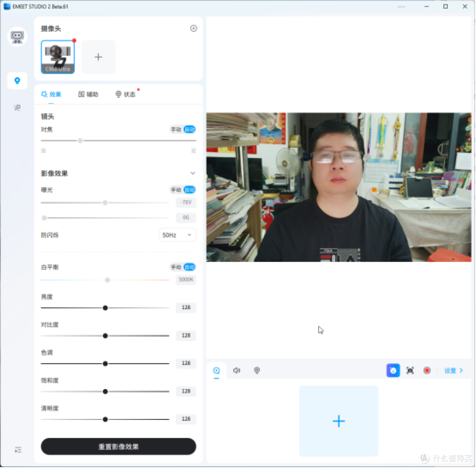Set white balance (白平衡) mode to 手动
476x468 pixels.
[x=176, y=268]
